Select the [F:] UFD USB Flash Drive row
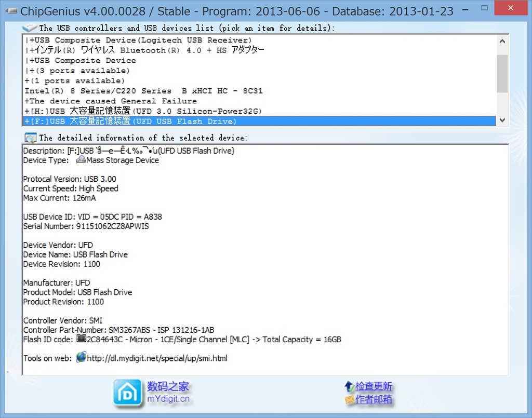The height and width of the screenshot is (418, 532). [x=260, y=121]
